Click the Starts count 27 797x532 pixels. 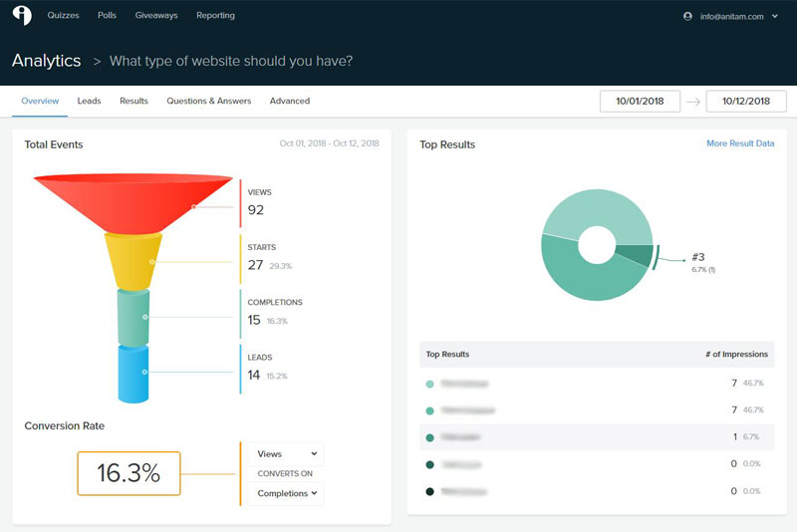(255, 265)
